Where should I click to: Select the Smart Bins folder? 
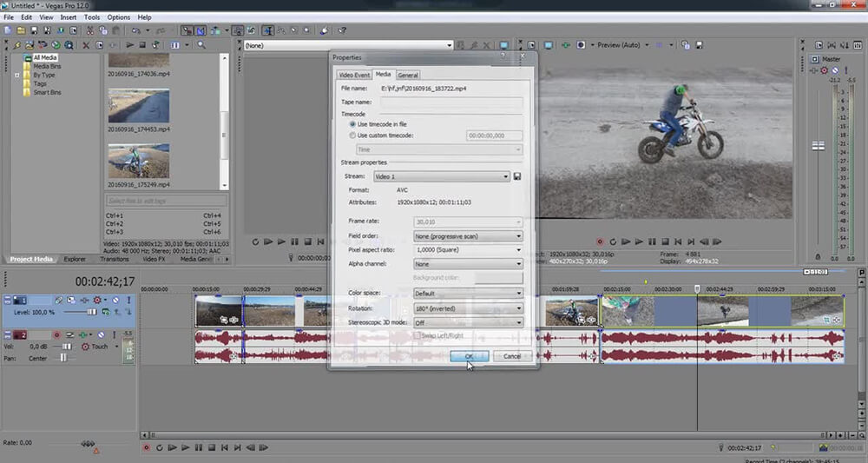(47, 92)
